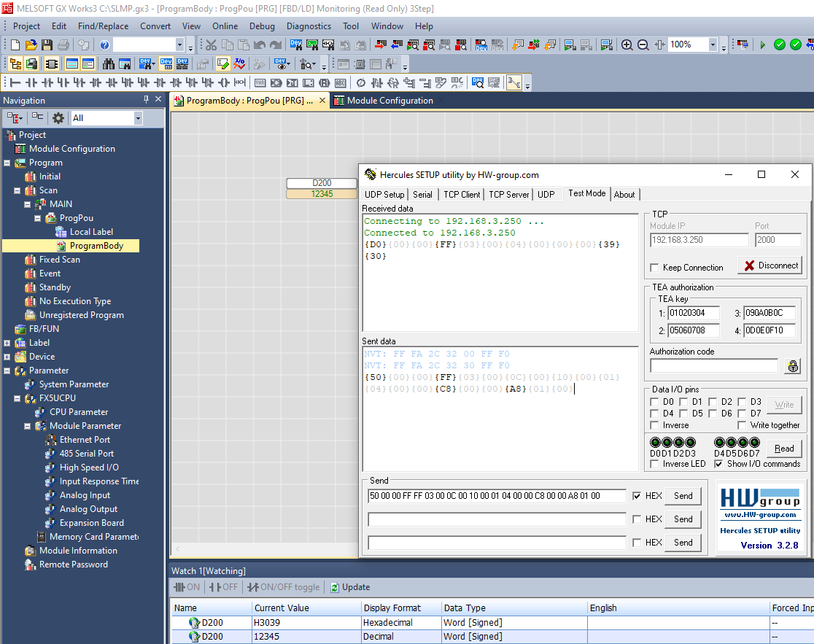Insert a coil element from ladder toolbar

click(x=224, y=83)
